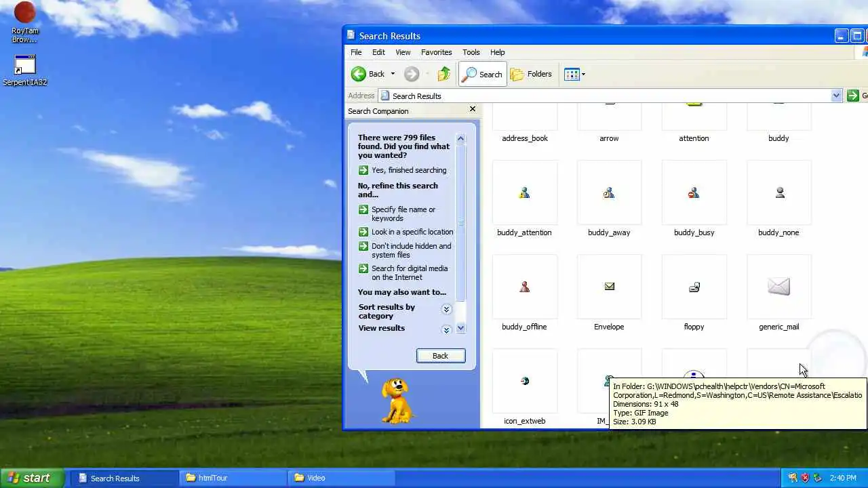The height and width of the screenshot is (488, 868).
Task: Click the Back button in Search Companion
Action: click(441, 356)
